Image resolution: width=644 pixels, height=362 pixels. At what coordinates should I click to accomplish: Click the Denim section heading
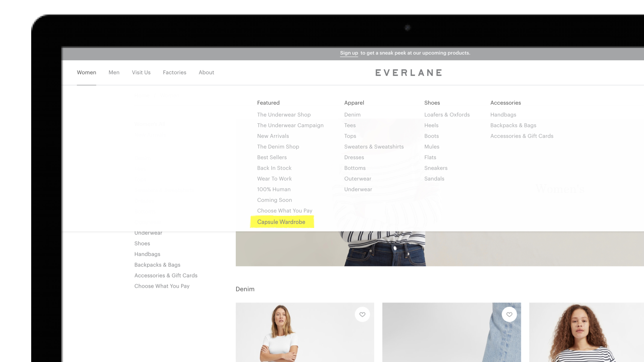245,289
